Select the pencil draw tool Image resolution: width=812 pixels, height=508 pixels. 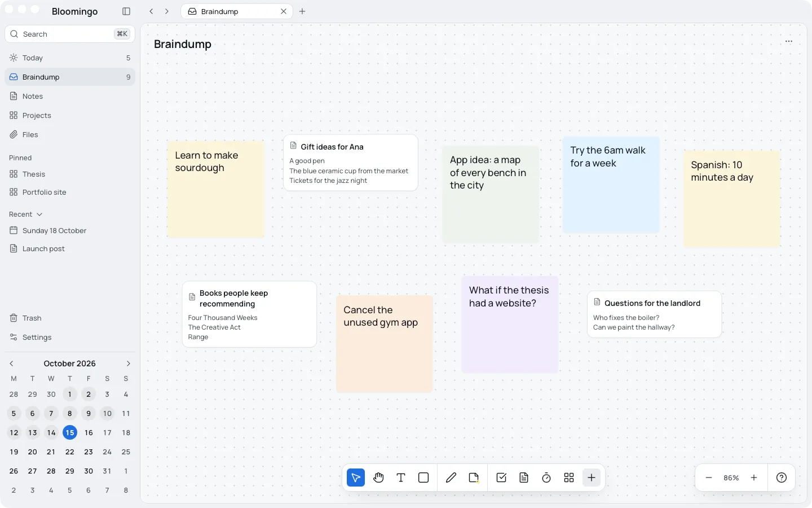(x=451, y=478)
